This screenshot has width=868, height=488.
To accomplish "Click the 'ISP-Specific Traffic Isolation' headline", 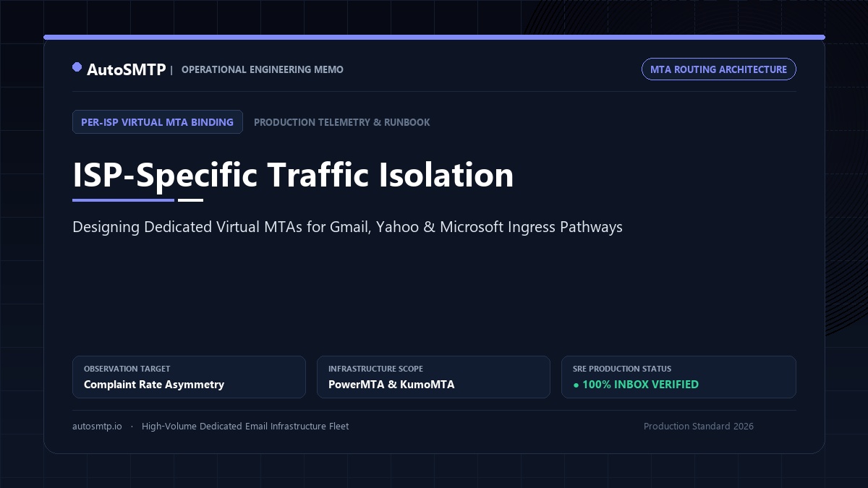I will [293, 175].
